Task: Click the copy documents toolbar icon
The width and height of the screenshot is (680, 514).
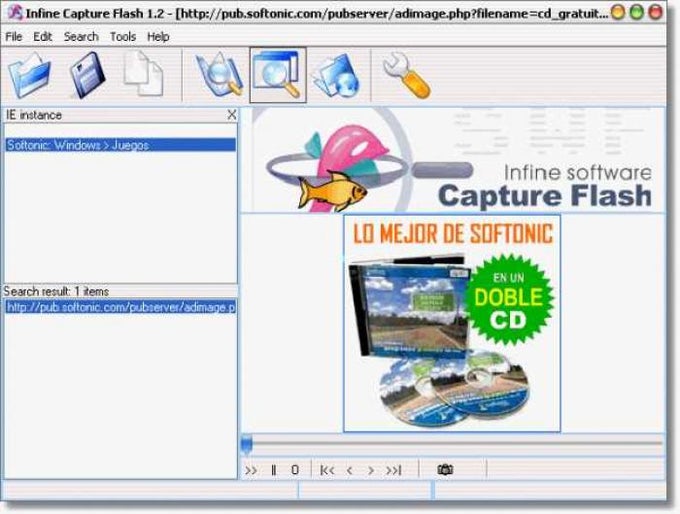Action: [x=144, y=74]
